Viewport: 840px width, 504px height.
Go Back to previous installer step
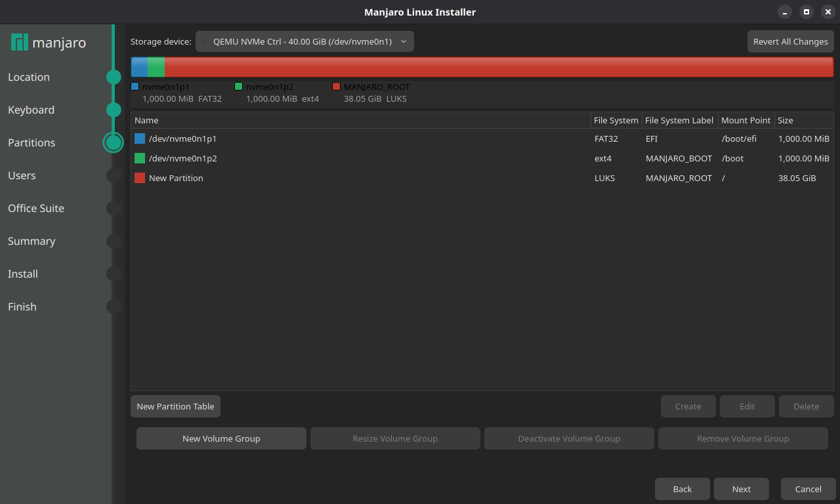pos(682,489)
